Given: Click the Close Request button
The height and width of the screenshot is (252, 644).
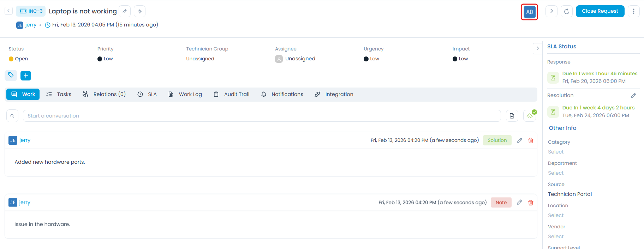Looking at the screenshot, I should coord(600,11).
